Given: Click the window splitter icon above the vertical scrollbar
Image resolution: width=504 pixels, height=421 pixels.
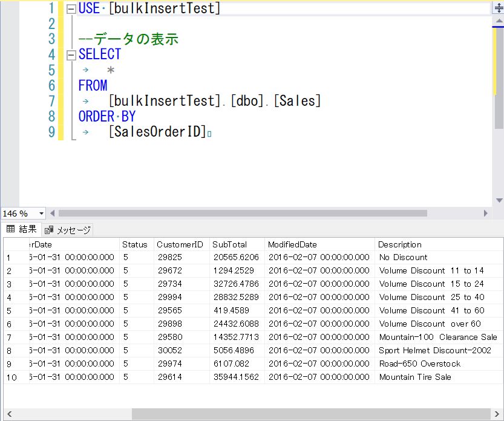Looking at the screenshot, I should point(500,6).
